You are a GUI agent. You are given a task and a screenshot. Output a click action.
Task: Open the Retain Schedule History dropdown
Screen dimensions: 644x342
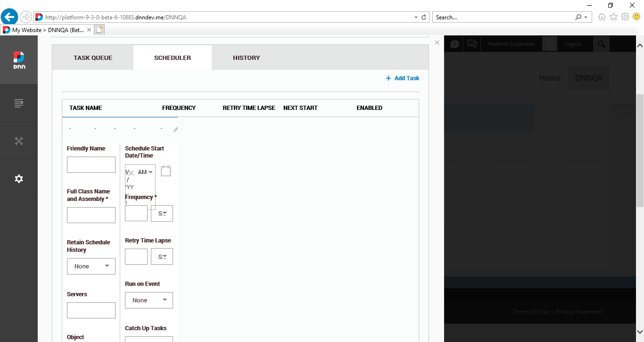tap(91, 266)
